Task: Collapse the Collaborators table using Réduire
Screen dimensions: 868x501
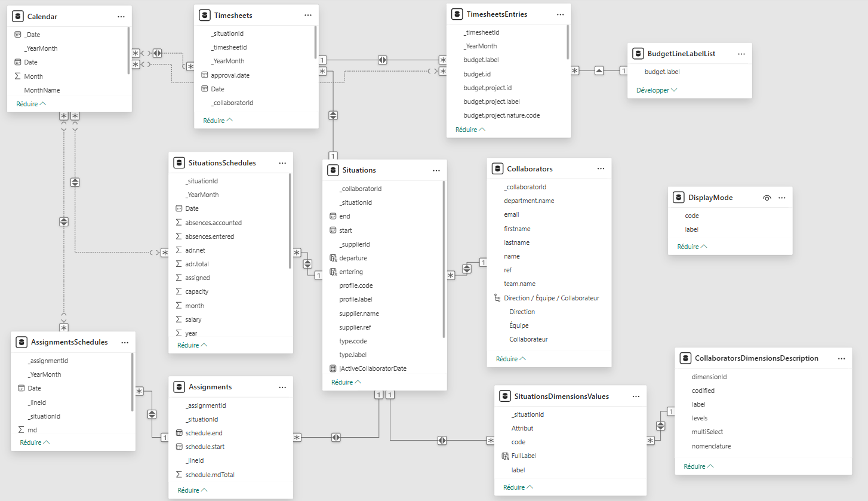Action: (510, 359)
